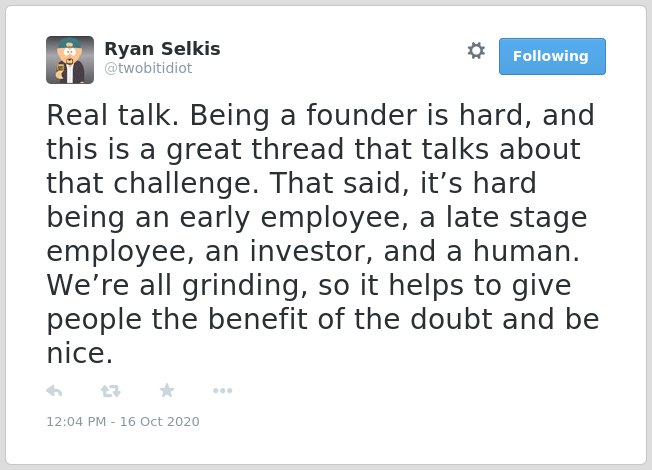Screen dimensions: 652x470
Task: Open Ryan Selkis's cartoon avatar
Action: coord(70,60)
